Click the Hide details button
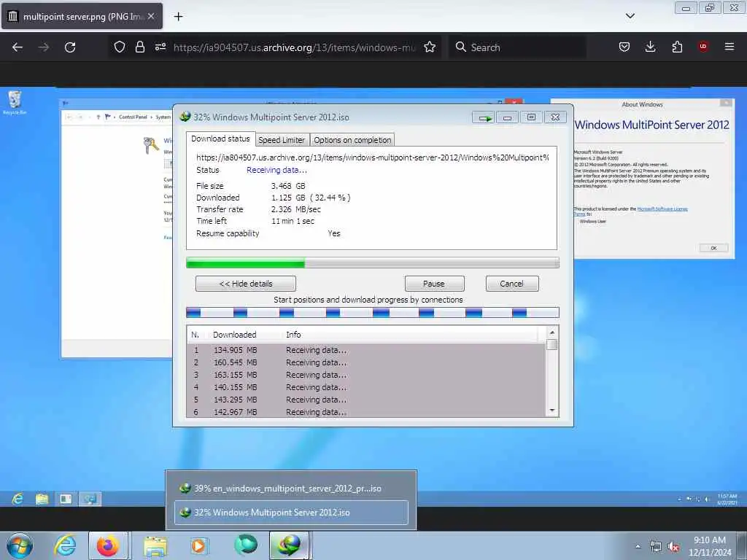Image resolution: width=747 pixels, height=560 pixels. [246, 284]
